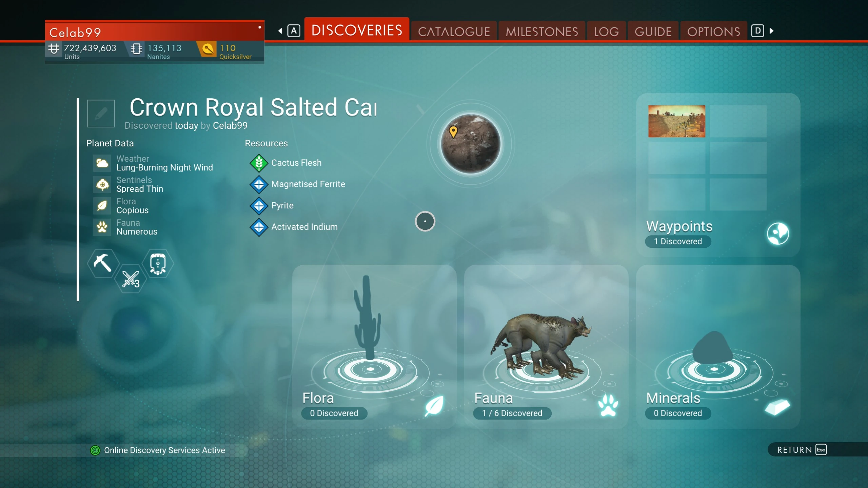Select the mining pickaxe hexagon icon
868x488 pixels.
click(x=103, y=263)
